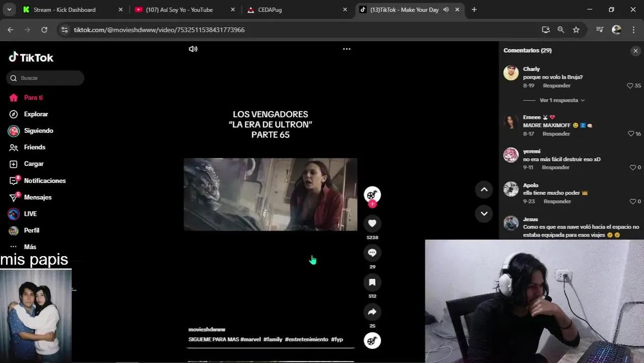Open browser zoom magnifier icon
The image size is (644, 363).
coord(561,30)
